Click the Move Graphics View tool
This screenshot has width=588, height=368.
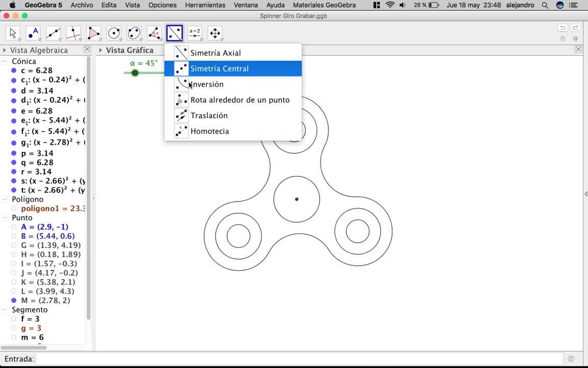click(215, 33)
